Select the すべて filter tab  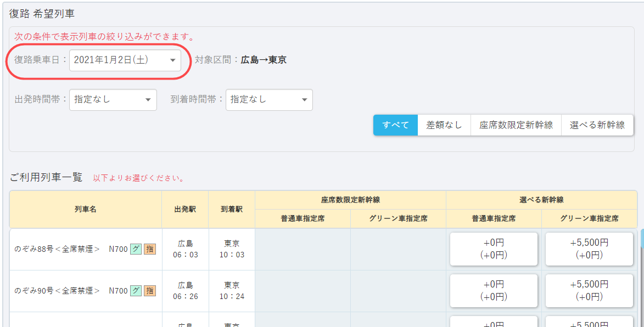[x=395, y=125]
